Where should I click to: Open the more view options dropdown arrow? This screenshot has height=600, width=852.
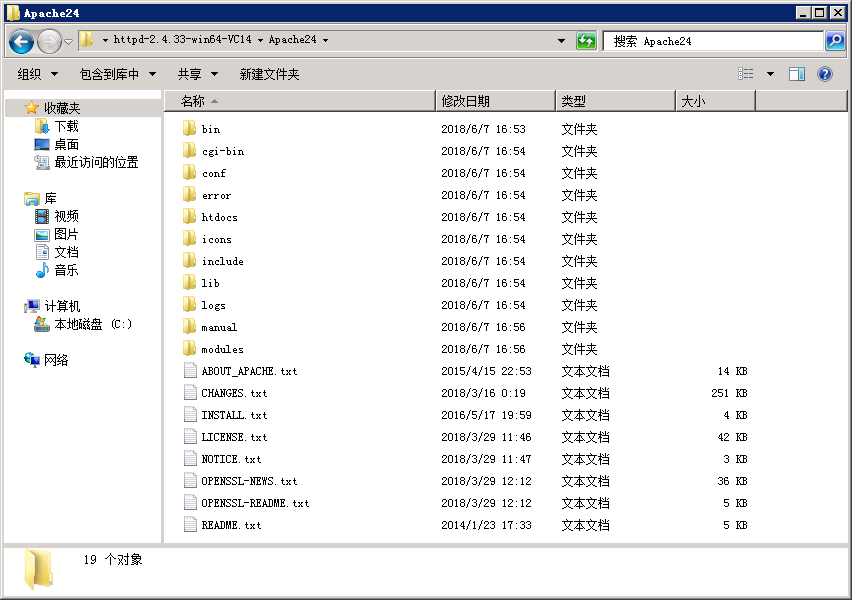[770, 74]
